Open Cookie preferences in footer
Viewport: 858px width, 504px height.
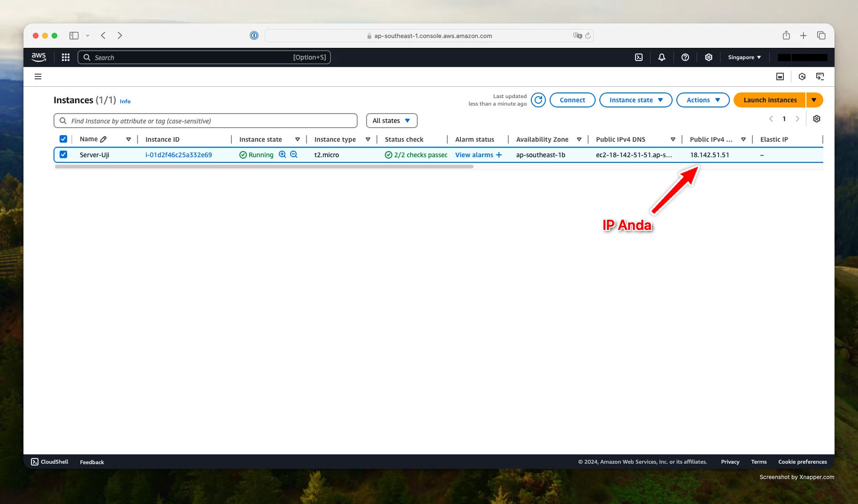[x=803, y=462]
